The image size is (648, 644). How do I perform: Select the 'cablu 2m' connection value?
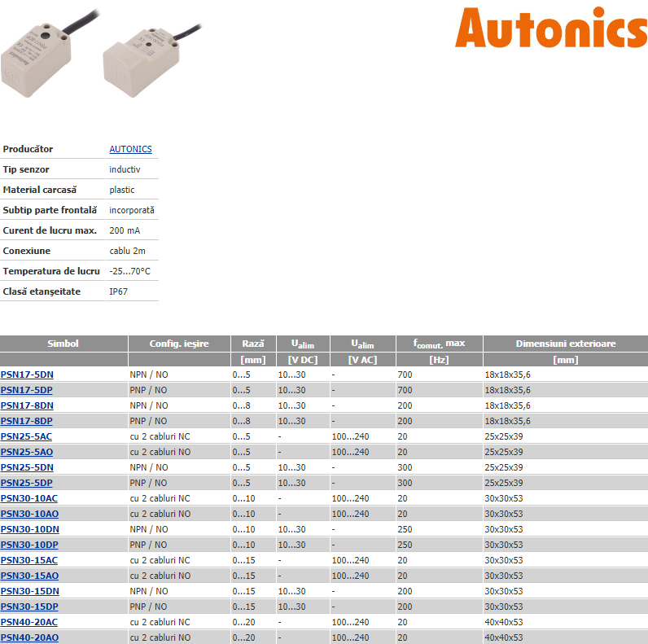(127, 251)
